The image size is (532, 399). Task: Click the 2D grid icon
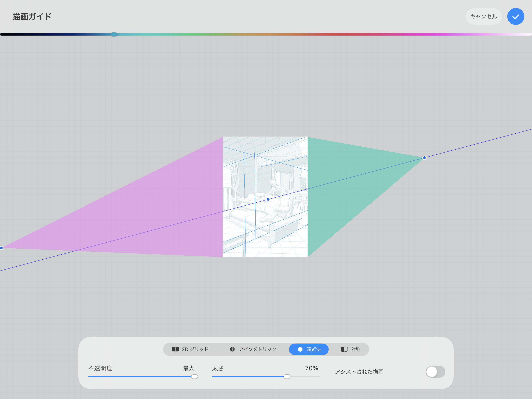[x=175, y=349]
